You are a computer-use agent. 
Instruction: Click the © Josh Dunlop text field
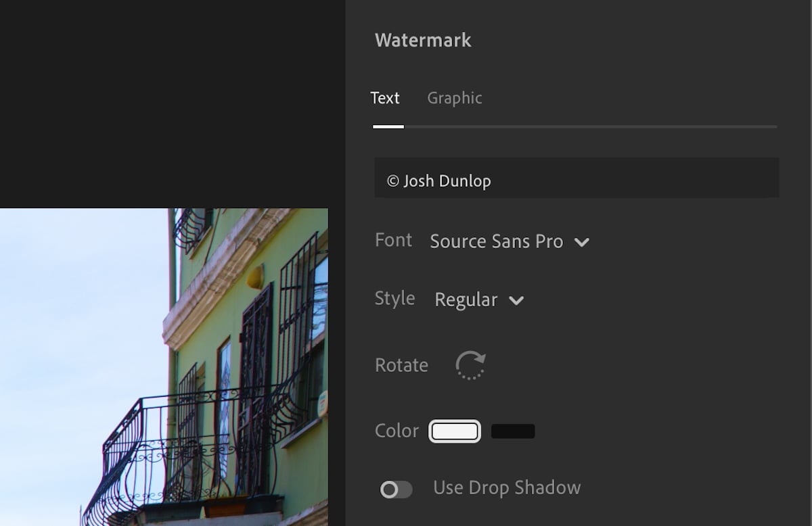[577, 178]
